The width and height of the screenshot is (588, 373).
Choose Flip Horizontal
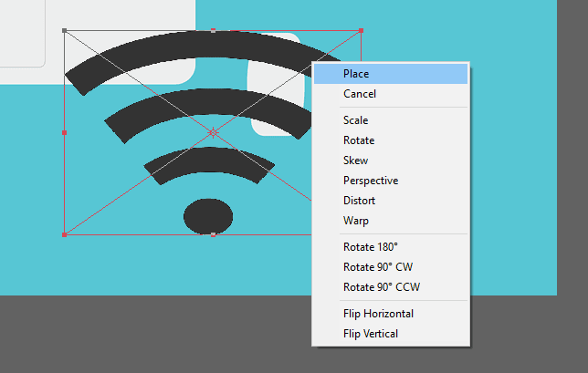(391, 314)
